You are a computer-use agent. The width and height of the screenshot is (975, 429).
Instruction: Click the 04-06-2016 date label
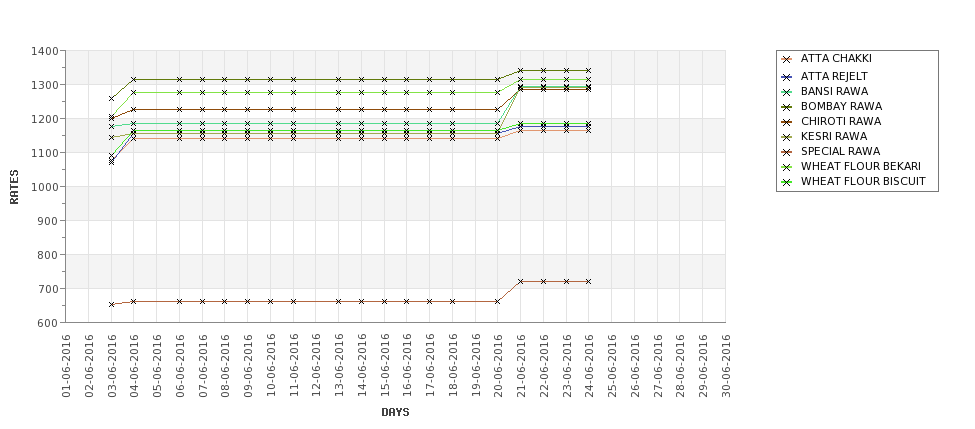(134, 366)
